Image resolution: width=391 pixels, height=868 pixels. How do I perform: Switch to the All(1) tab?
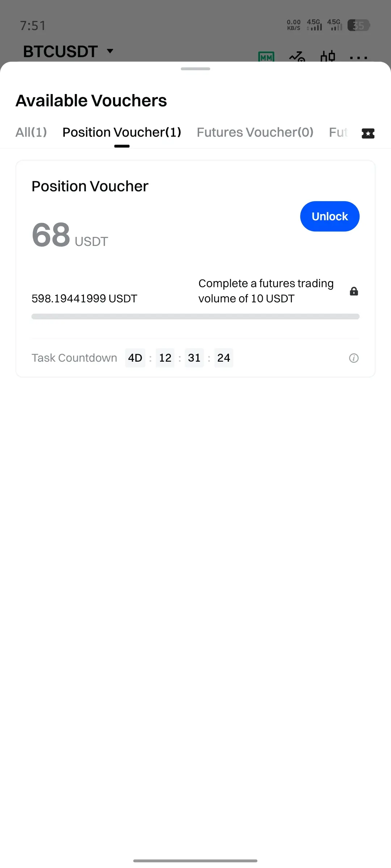[x=31, y=132]
